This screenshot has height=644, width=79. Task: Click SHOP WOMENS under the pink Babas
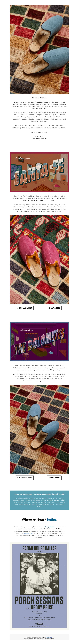[x=25, y=308]
